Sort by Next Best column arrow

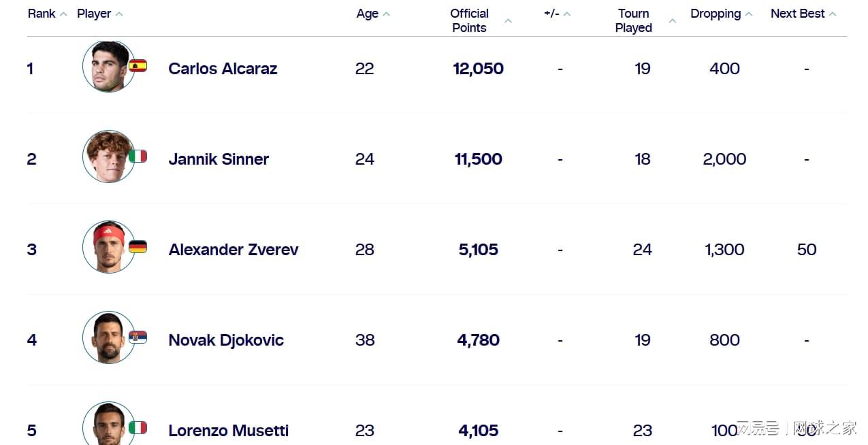coord(833,14)
